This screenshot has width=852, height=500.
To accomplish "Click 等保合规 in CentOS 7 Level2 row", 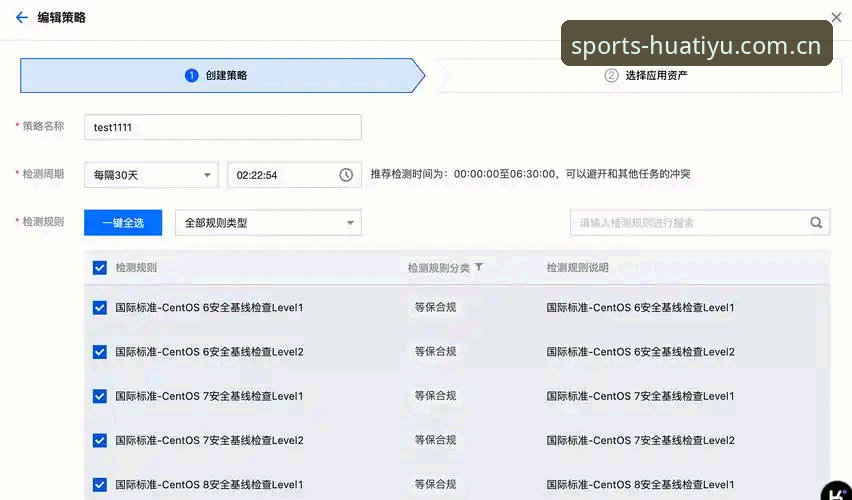I will point(435,440).
